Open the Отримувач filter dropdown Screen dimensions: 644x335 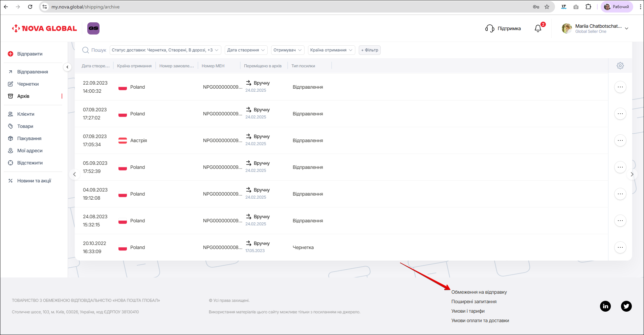click(x=288, y=50)
